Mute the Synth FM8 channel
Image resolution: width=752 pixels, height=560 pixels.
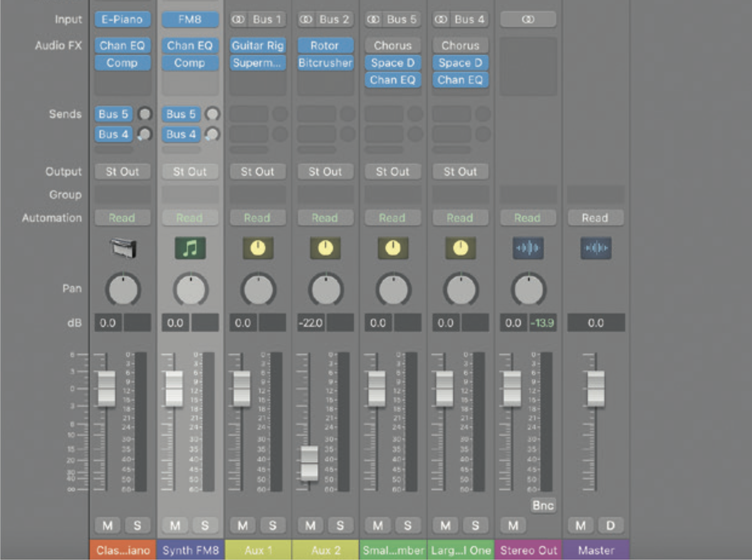point(174,526)
